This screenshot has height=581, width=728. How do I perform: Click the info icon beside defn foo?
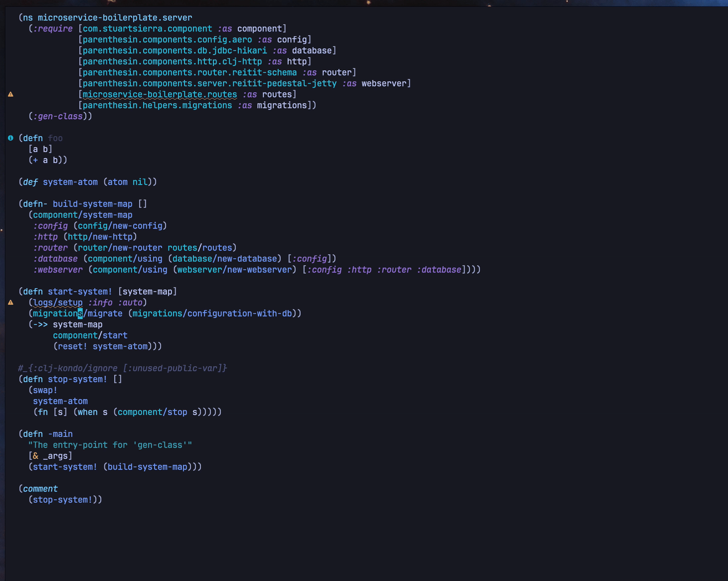click(11, 138)
